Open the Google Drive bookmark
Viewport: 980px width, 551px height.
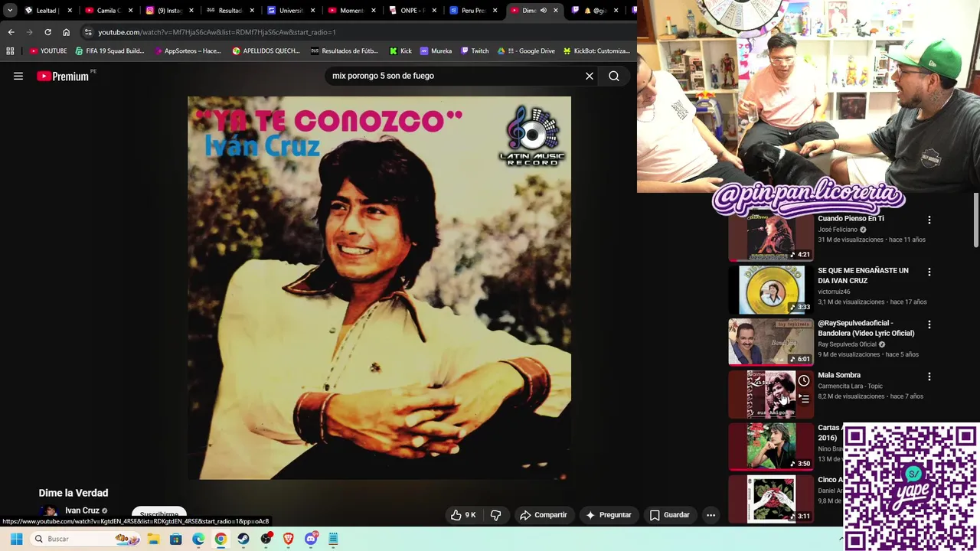526,51
